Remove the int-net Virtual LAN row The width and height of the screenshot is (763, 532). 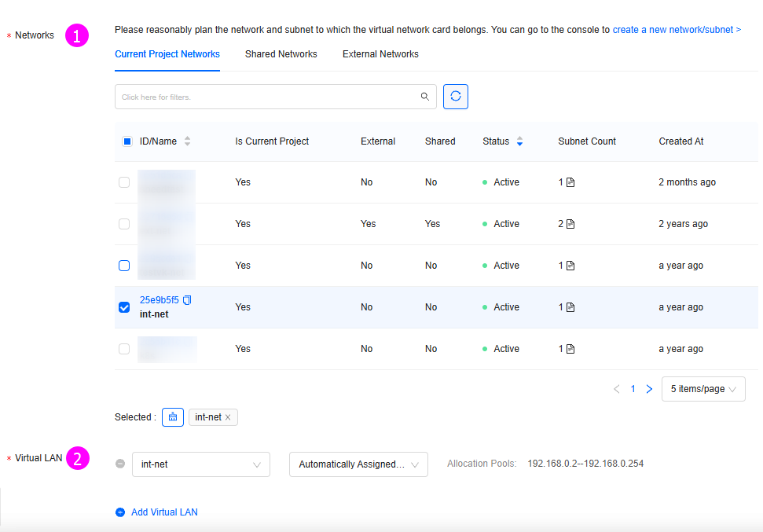click(x=120, y=464)
